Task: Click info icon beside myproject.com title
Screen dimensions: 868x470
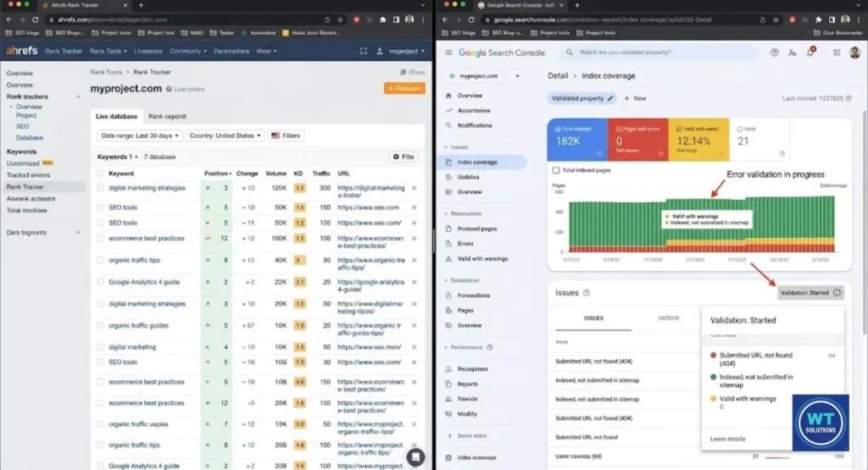Action: click(169, 88)
